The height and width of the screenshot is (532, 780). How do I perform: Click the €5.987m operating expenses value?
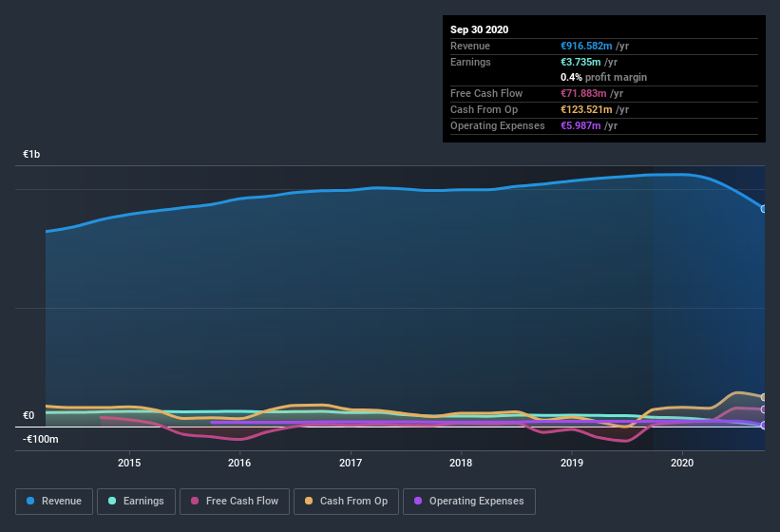click(580, 125)
